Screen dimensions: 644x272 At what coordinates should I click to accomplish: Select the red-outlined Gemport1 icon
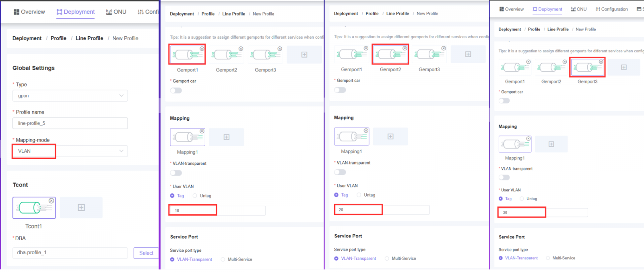coord(187,54)
